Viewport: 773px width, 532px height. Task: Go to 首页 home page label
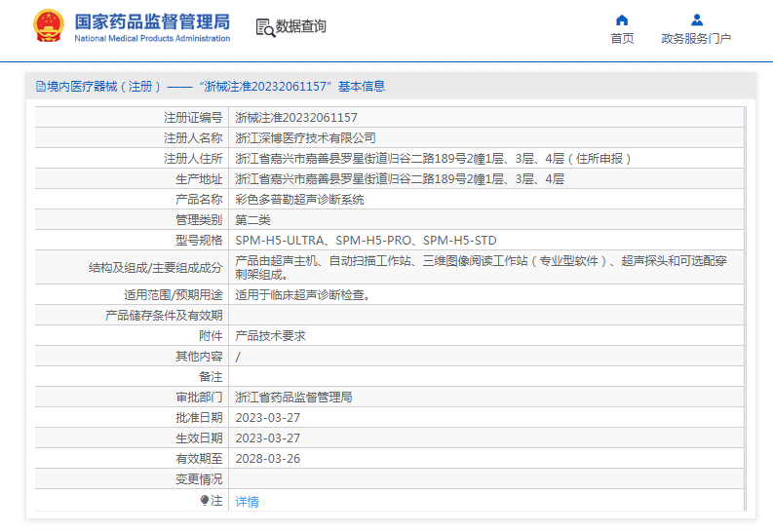[x=622, y=39]
